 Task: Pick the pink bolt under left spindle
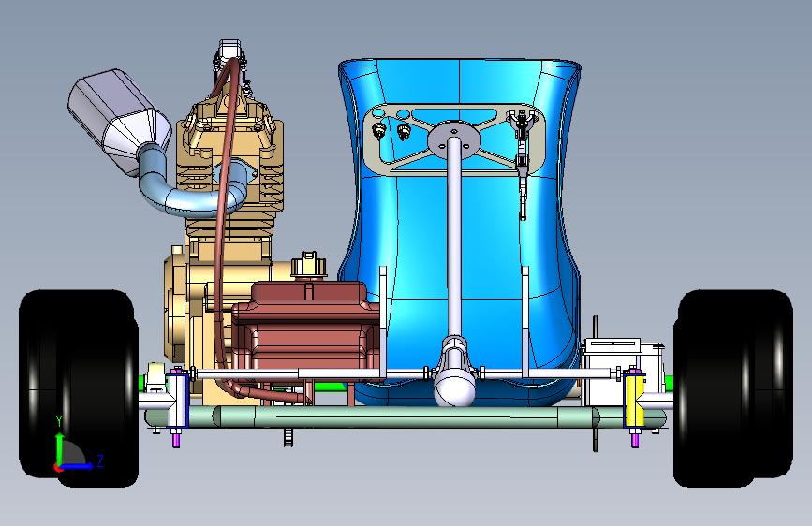tap(176, 440)
